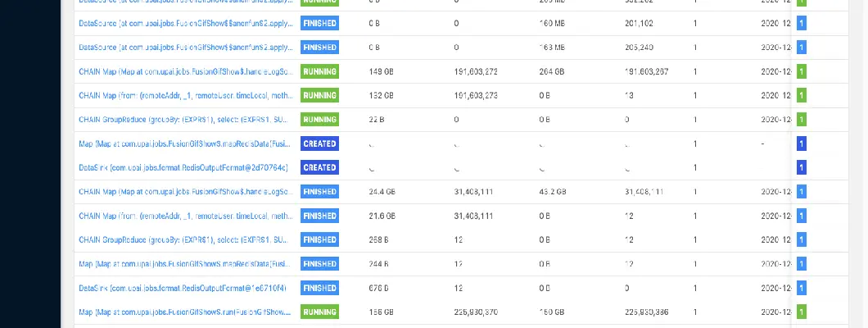Click the 225,930,386 records sent cell
The image size is (868, 328).
tap(647, 312)
